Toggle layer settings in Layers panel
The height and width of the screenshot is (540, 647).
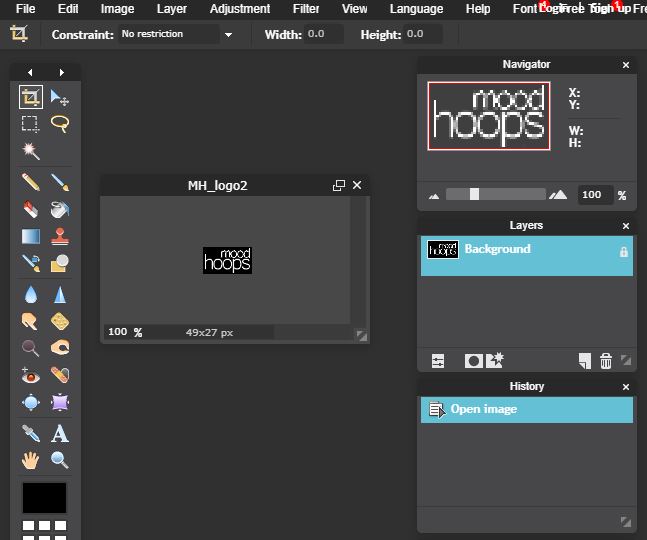click(x=438, y=361)
